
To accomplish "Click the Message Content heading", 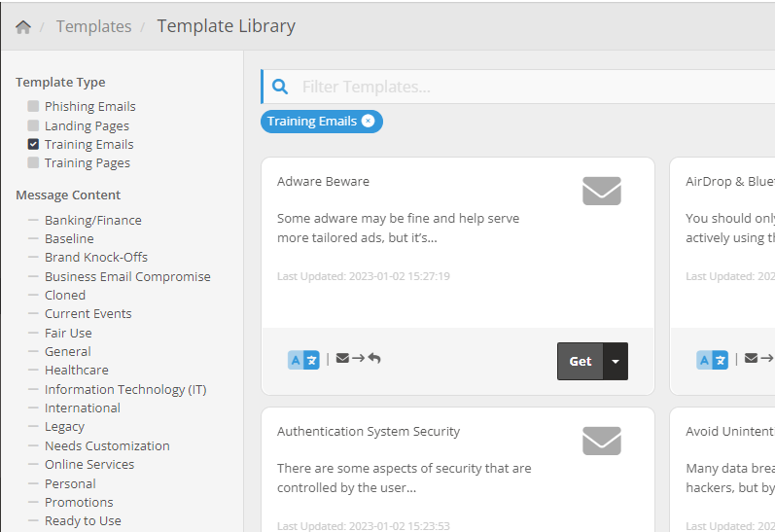I will [68, 195].
